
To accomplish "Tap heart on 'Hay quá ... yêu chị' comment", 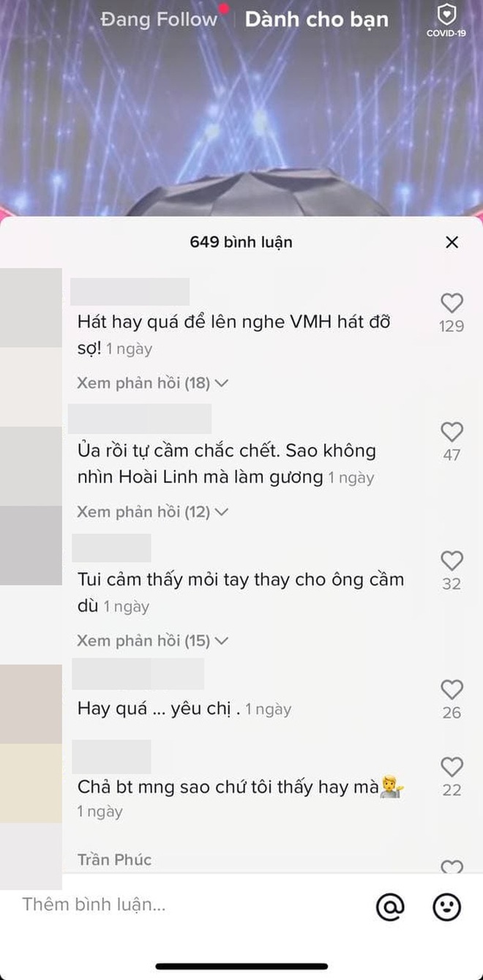I will coord(452,689).
